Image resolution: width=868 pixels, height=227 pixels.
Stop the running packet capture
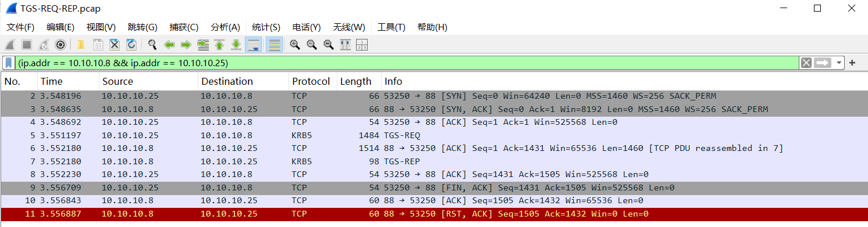pos(27,45)
